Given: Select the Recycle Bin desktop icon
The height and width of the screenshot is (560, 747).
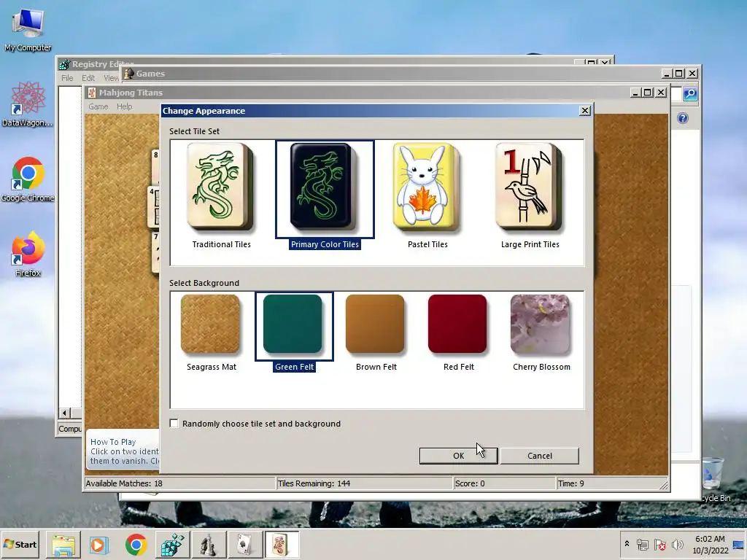Looking at the screenshot, I should coord(713,478).
